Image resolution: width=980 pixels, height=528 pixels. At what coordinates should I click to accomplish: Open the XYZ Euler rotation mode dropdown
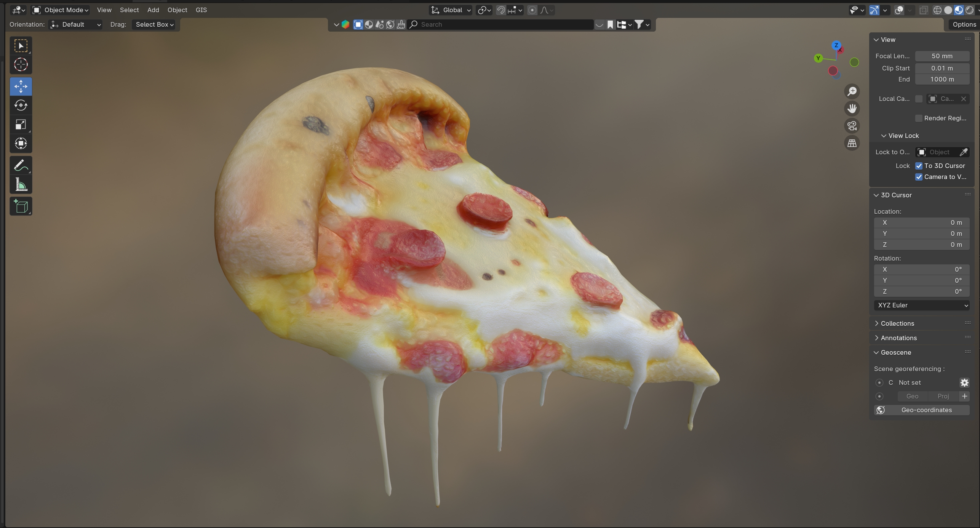[921, 305]
